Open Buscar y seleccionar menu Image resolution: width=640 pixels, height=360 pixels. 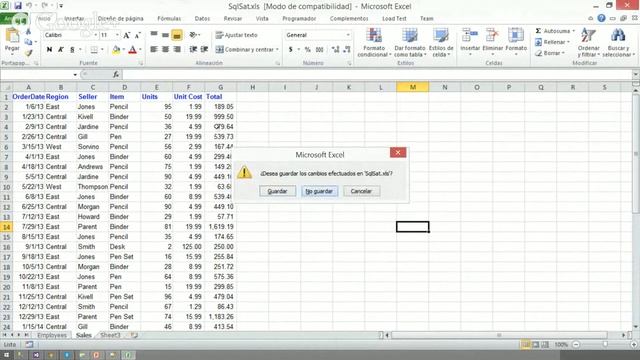pyautogui.click(x=618, y=42)
